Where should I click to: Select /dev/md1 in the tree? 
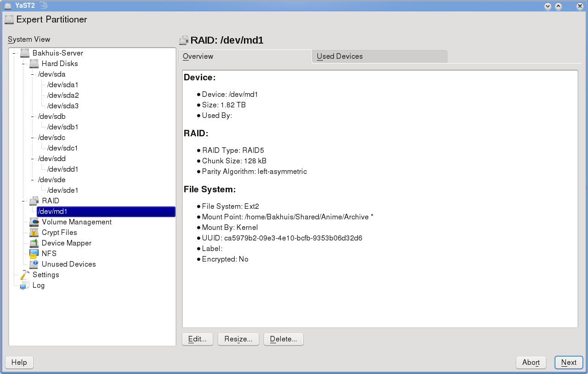pyautogui.click(x=106, y=212)
